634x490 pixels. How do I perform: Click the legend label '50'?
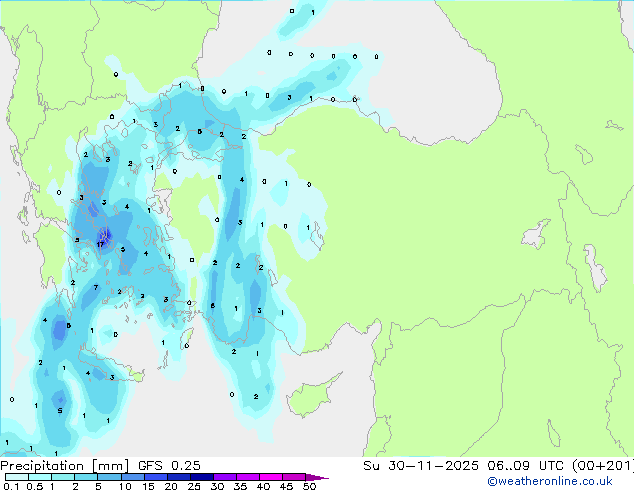tap(309, 486)
